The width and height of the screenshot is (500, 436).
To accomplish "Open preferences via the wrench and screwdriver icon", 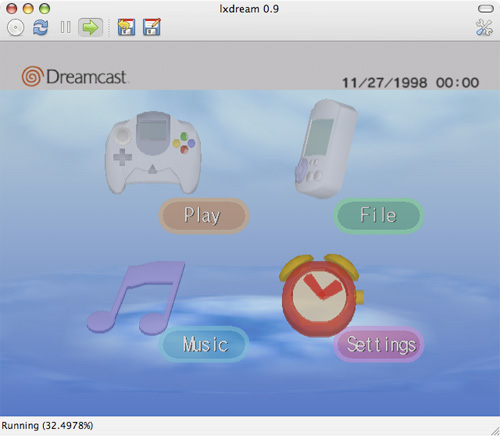I will click(484, 27).
